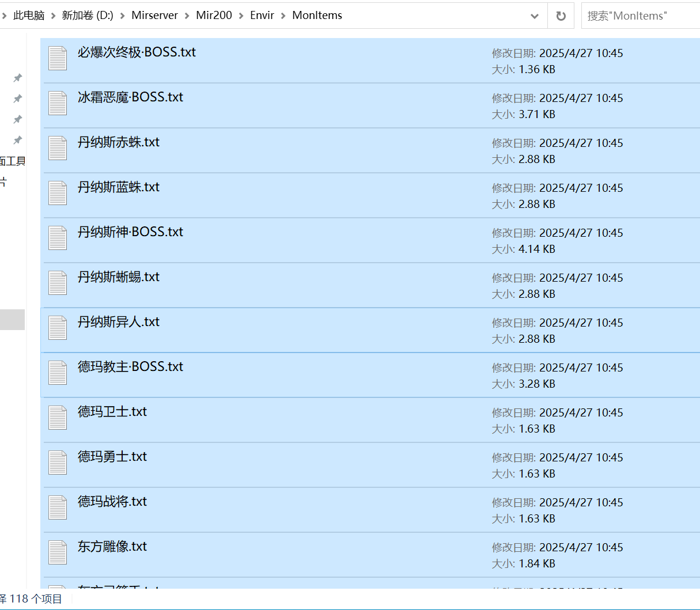Select file name 必爆次终极·BOSS.txt
This screenshot has width=700, height=610.
[x=137, y=52]
